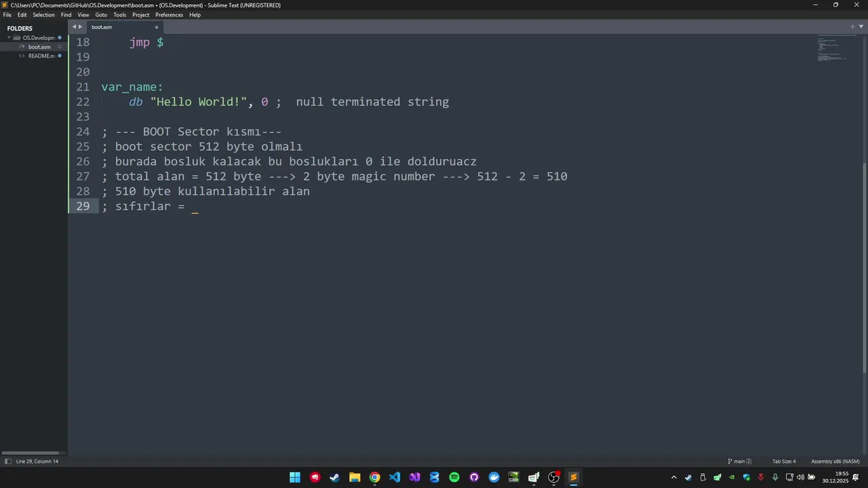Image resolution: width=868 pixels, height=488 pixels.
Task: Open Docker Desktop from the taskbar
Action: click(494, 477)
